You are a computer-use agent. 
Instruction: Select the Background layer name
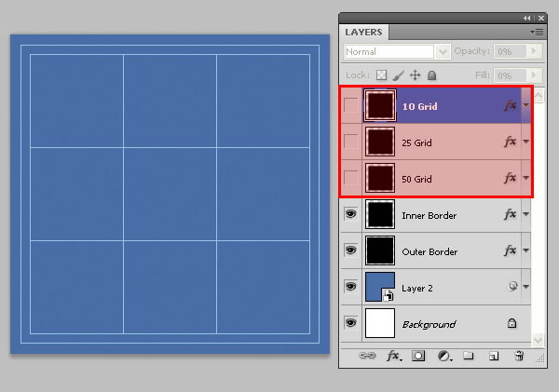coord(429,325)
